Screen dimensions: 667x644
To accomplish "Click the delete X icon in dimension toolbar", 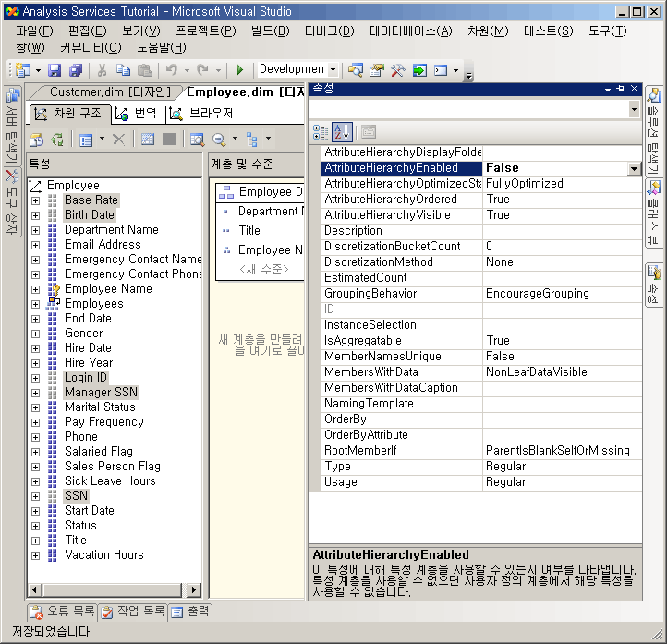I will click(x=118, y=140).
